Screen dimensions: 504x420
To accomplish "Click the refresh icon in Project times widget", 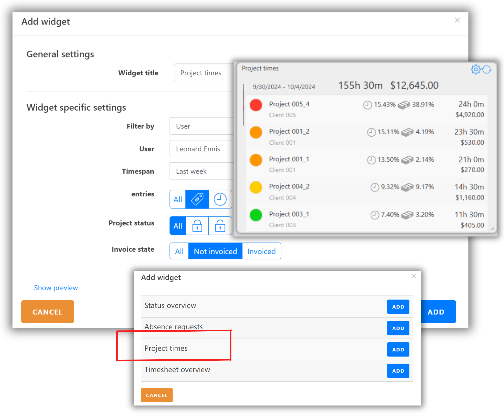I will pyautogui.click(x=487, y=70).
